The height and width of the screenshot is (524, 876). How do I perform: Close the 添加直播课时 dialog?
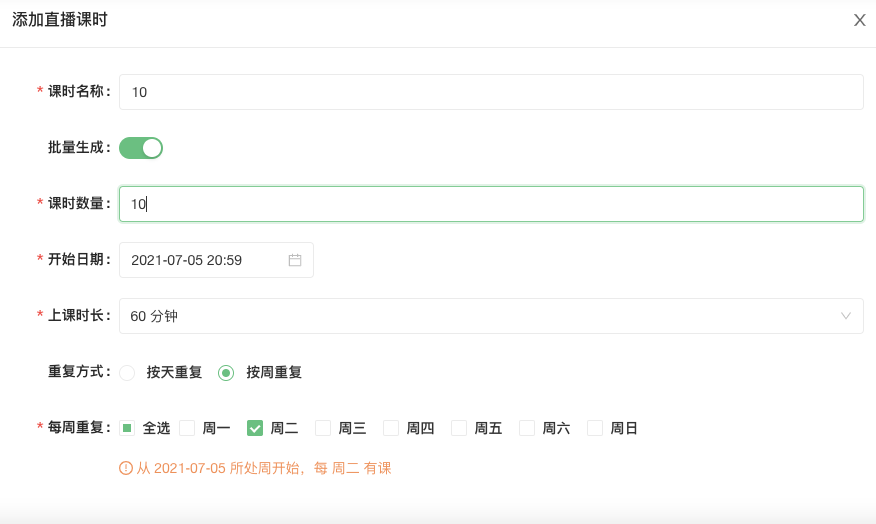pos(859,20)
